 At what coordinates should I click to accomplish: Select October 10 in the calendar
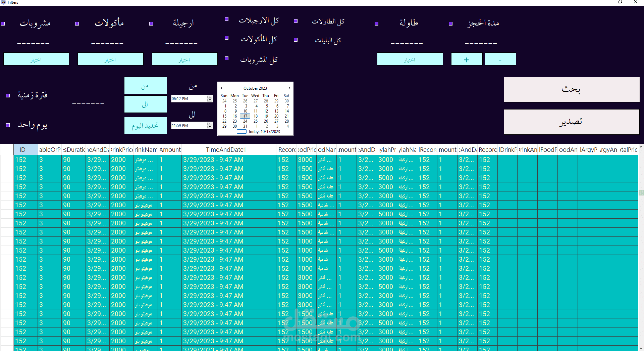coord(245,111)
